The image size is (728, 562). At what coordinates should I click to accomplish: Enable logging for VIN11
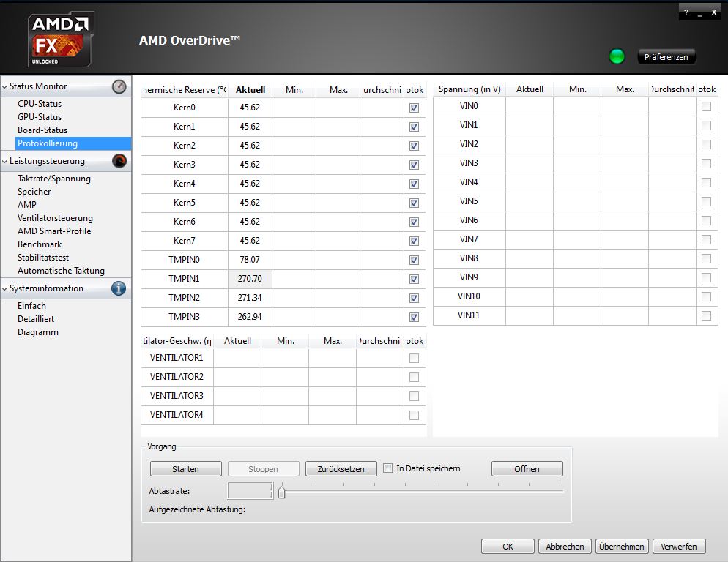point(706,315)
